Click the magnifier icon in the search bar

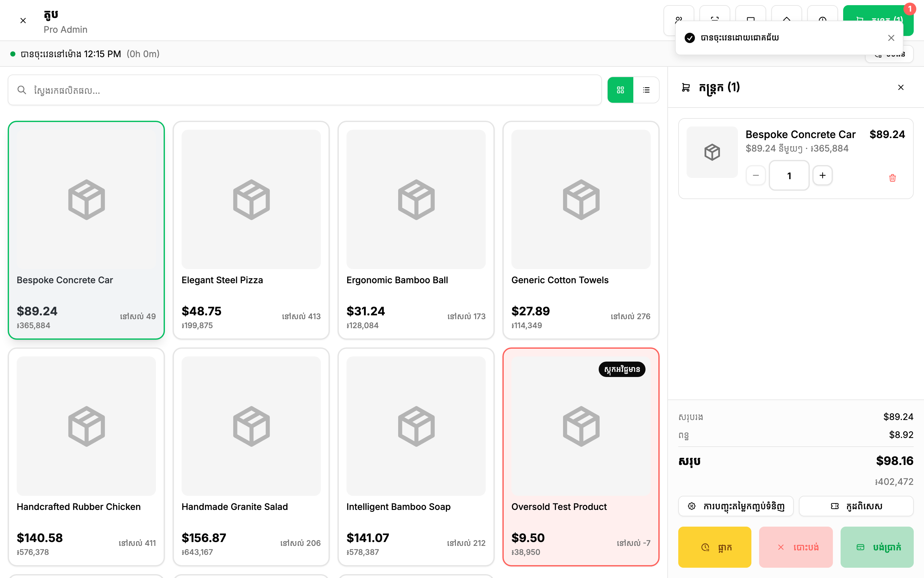(x=22, y=90)
